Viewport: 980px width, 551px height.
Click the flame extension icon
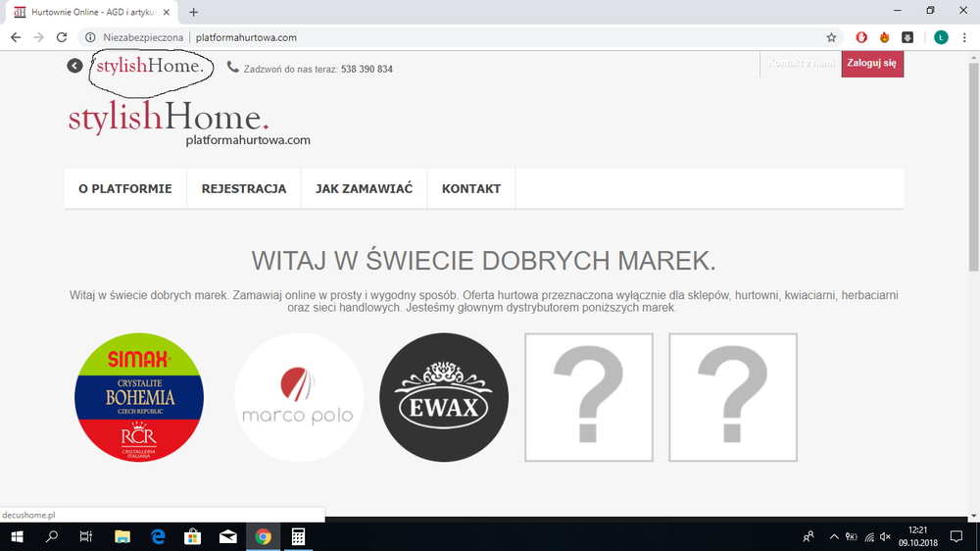click(x=884, y=37)
